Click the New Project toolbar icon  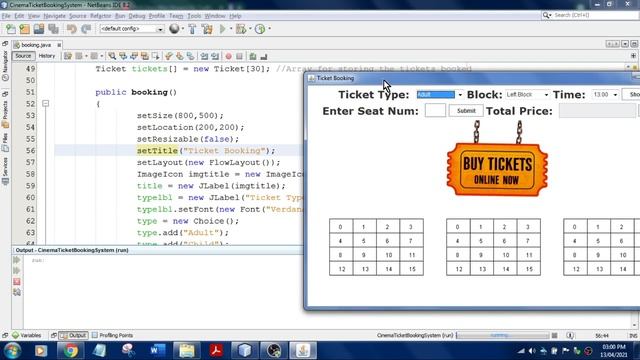24,29
